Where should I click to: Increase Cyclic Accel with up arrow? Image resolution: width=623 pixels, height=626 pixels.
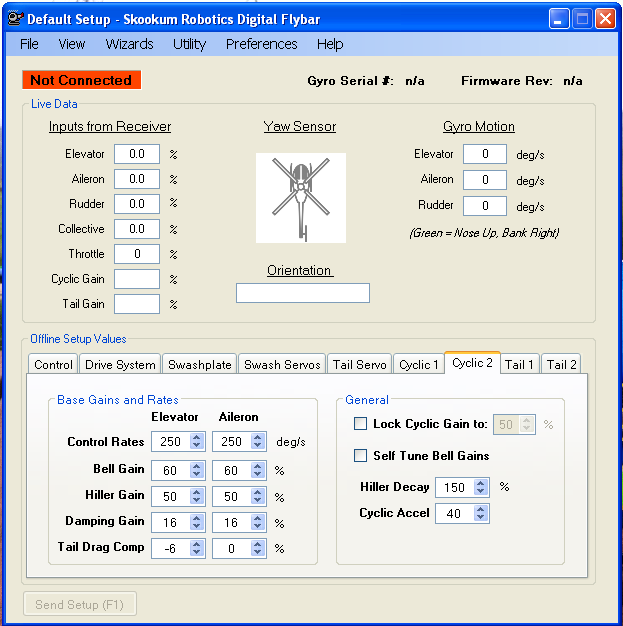480,509
